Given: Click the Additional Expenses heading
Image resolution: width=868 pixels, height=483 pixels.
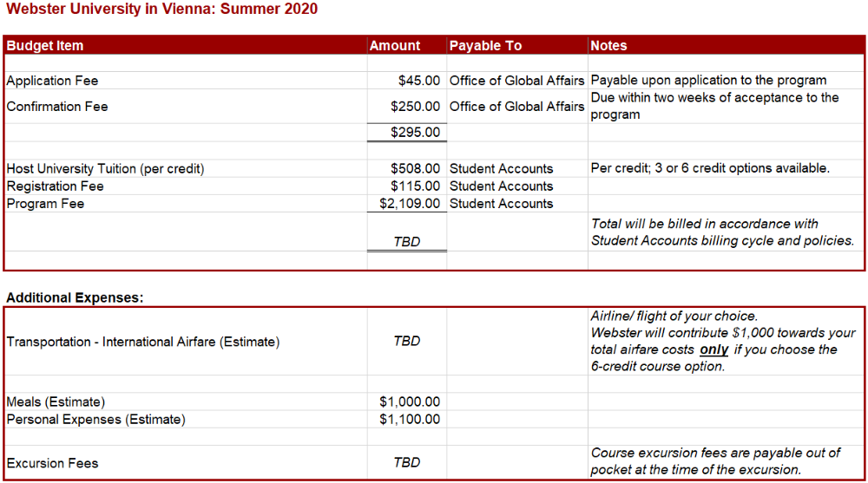Looking at the screenshot, I should pos(75,297).
